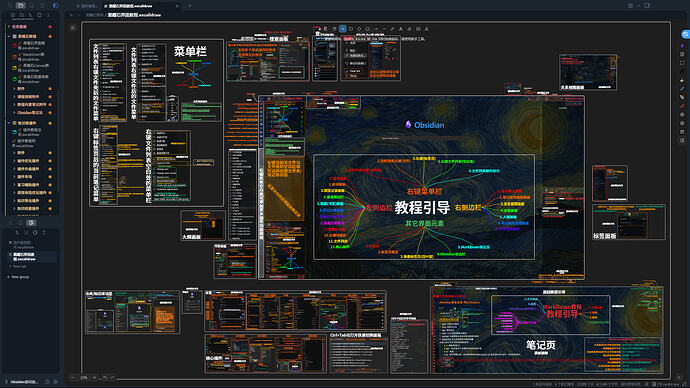Click the Redo arrow next to zoom controls
The image size is (690, 388).
[113, 377]
